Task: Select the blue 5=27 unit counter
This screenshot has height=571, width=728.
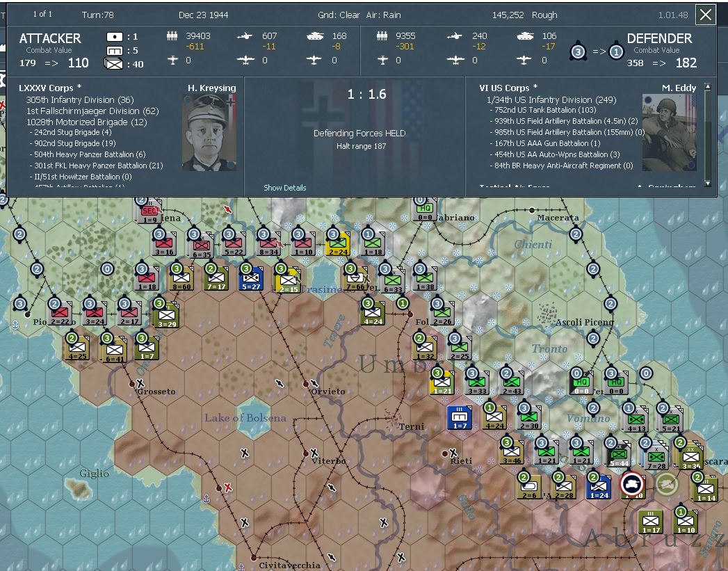Action: [251, 279]
